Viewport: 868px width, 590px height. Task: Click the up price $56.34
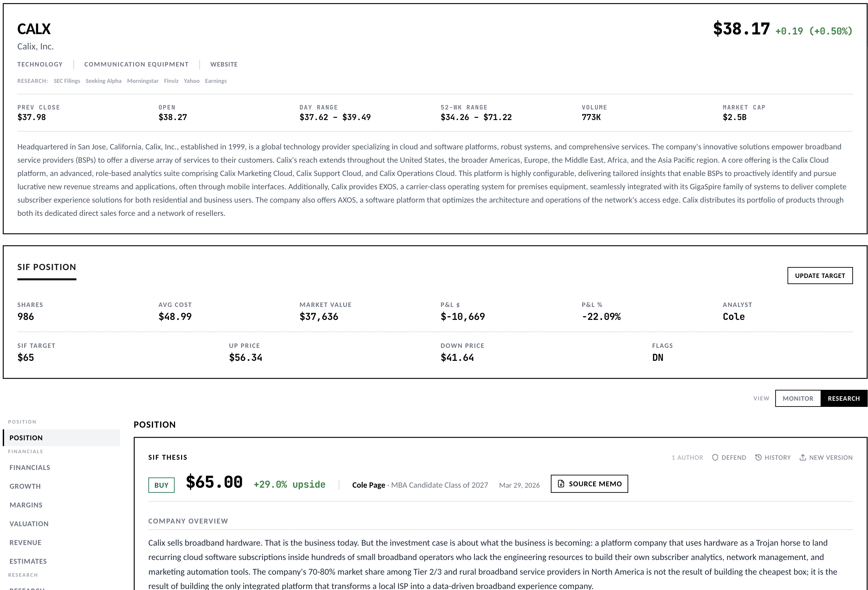point(246,358)
